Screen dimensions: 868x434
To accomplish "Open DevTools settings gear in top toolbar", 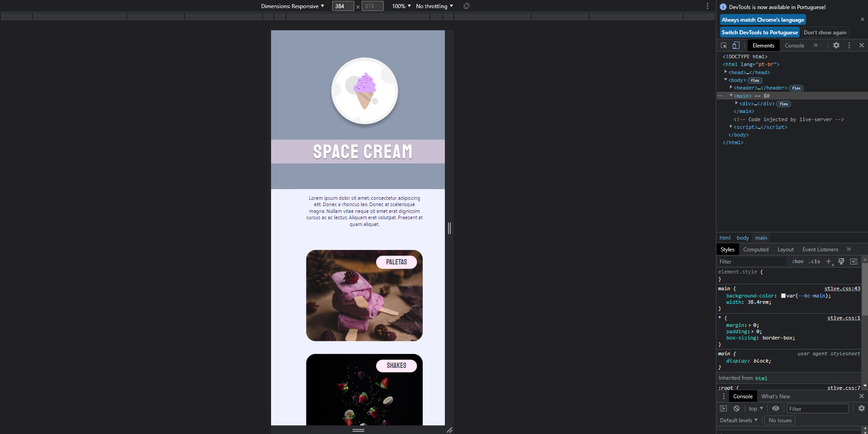I will coord(836,46).
